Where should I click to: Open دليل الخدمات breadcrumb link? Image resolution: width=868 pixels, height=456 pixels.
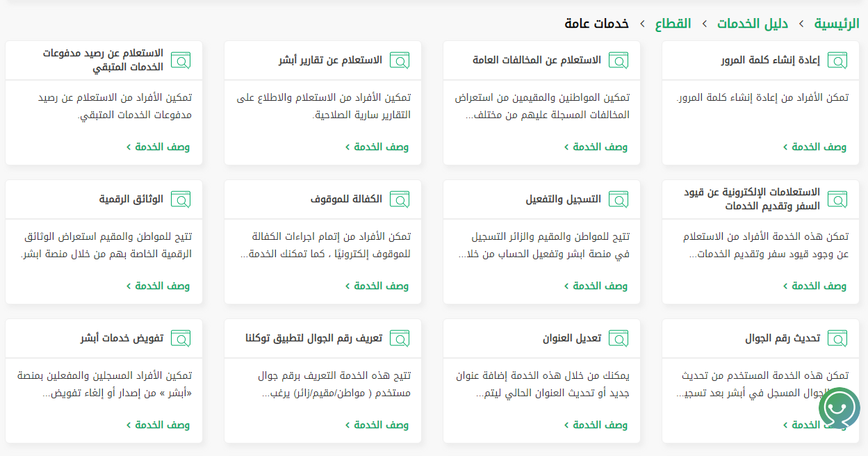(753, 24)
